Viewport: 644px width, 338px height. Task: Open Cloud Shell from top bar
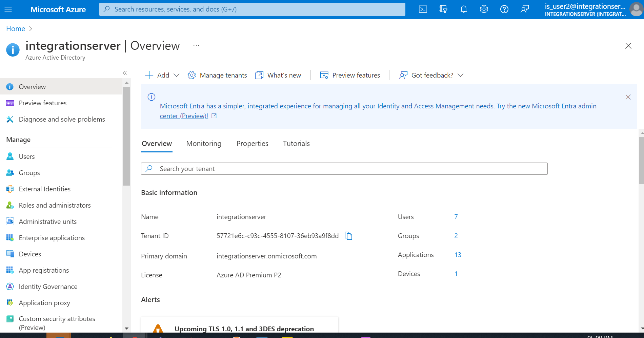[423, 9]
